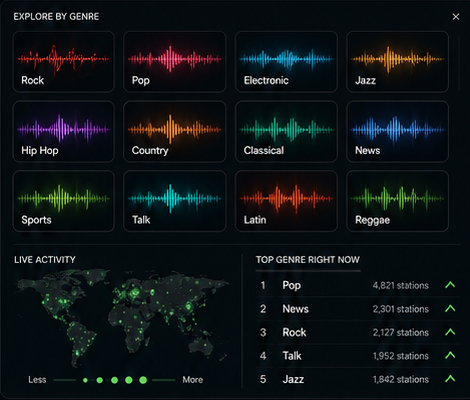Choose the Jazz genre card
The image size is (470, 400).
397,62
